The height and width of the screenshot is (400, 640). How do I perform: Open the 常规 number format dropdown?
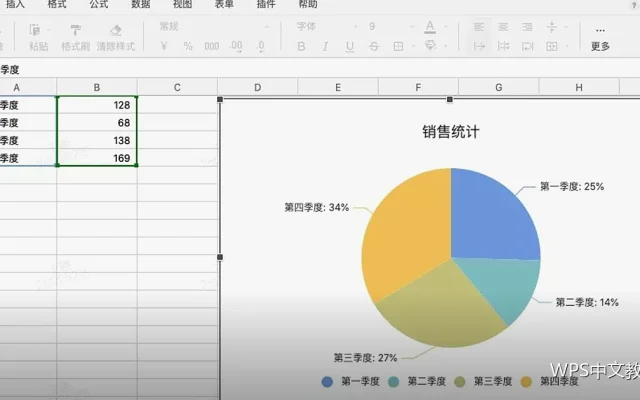215,27
